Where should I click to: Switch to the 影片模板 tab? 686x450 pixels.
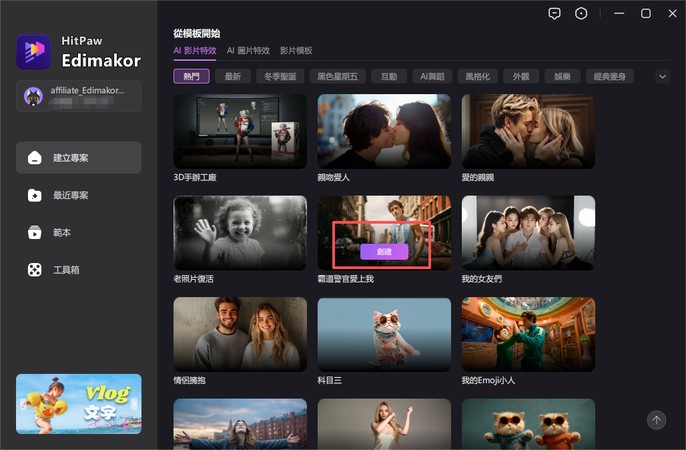[x=296, y=51]
